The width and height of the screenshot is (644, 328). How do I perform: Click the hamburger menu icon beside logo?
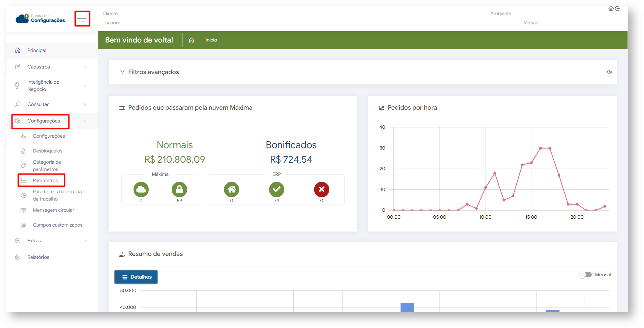(x=82, y=19)
